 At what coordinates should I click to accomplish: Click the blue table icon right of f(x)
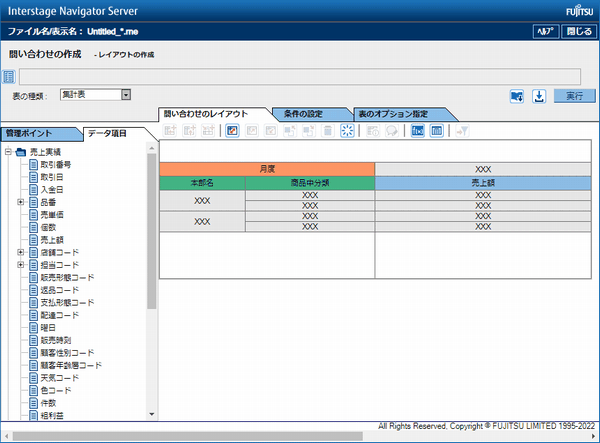[437, 131]
